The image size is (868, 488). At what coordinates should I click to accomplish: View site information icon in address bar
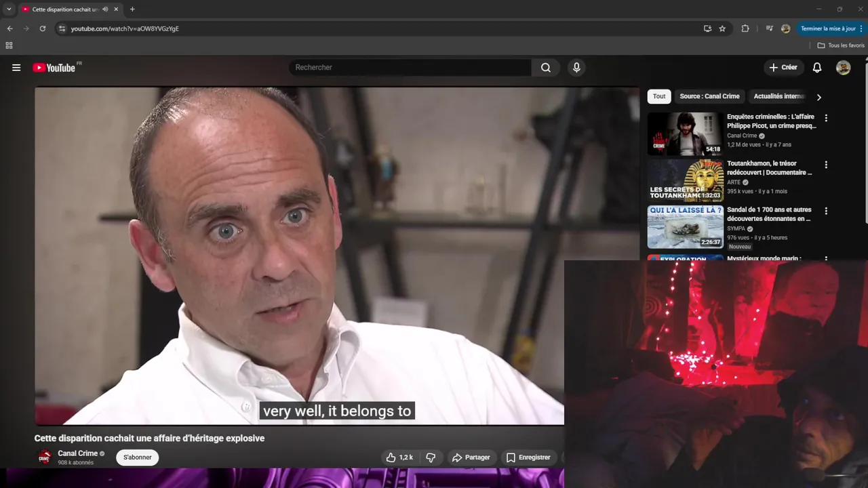62,28
